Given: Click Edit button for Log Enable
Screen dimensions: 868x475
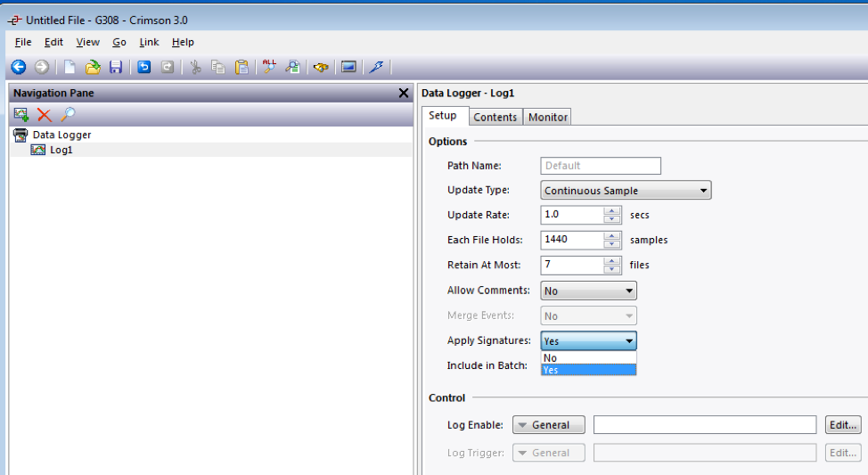Looking at the screenshot, I should (843, 424).
